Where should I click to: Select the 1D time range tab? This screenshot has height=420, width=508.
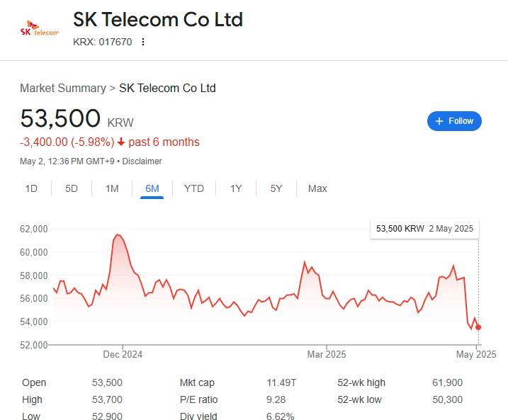coord(31,188)
